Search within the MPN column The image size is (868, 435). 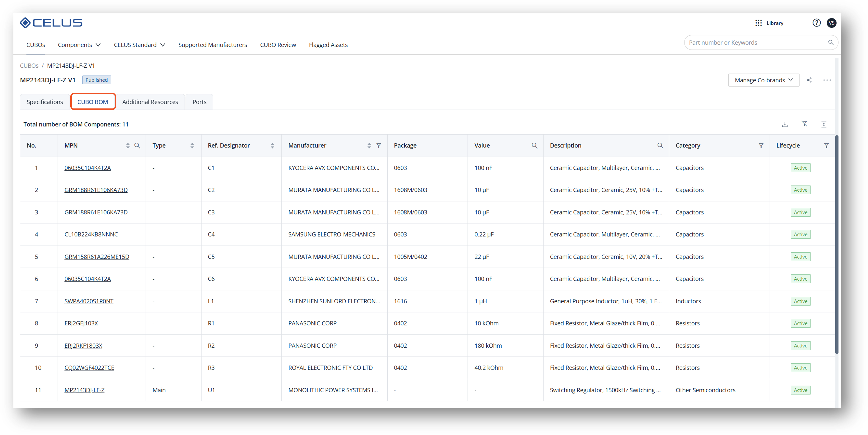[137, 145]
